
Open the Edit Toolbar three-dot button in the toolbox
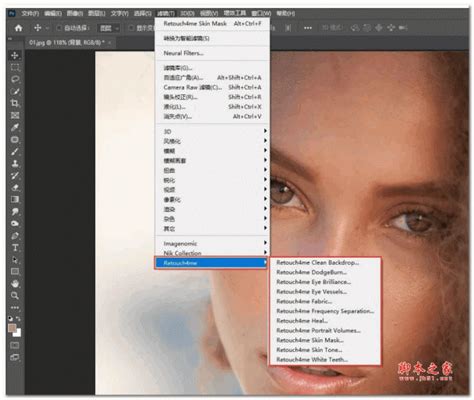pos(15,307)
